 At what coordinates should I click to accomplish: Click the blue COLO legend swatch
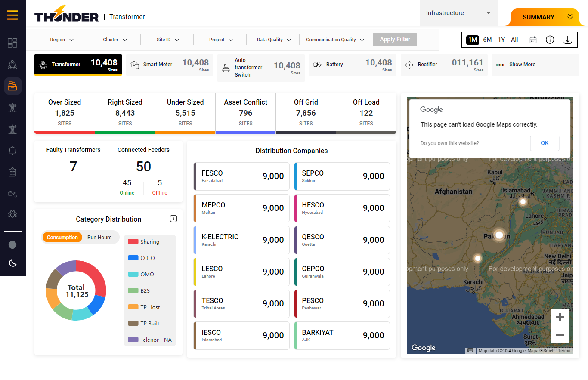point(133,258)
